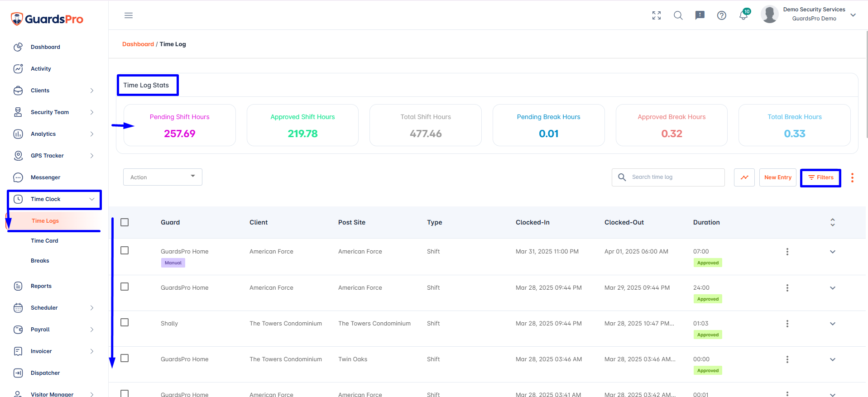Image resolution: width=868 pixels, height=397 pixels.
Task: Click the Invoicer document icon
Action: pos(18,351)
